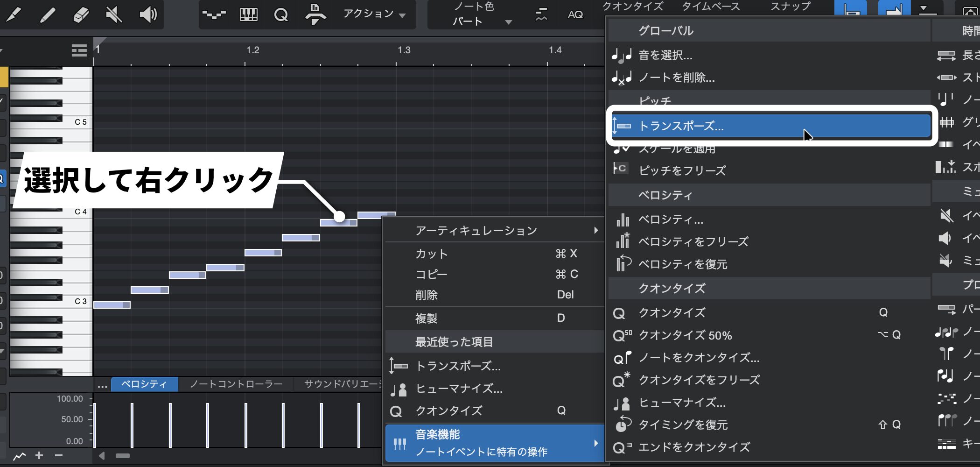Click the track list lines icon
The image size is (980, 467).
pos(79,50)
